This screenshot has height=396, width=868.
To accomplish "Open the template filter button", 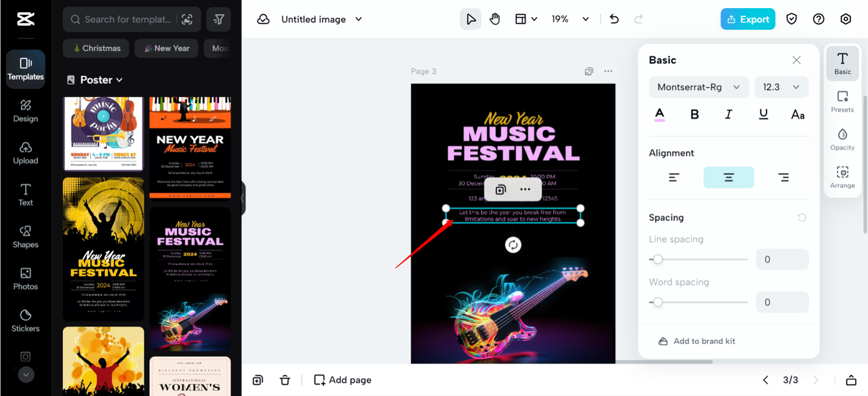I will (x=218, y=20).
